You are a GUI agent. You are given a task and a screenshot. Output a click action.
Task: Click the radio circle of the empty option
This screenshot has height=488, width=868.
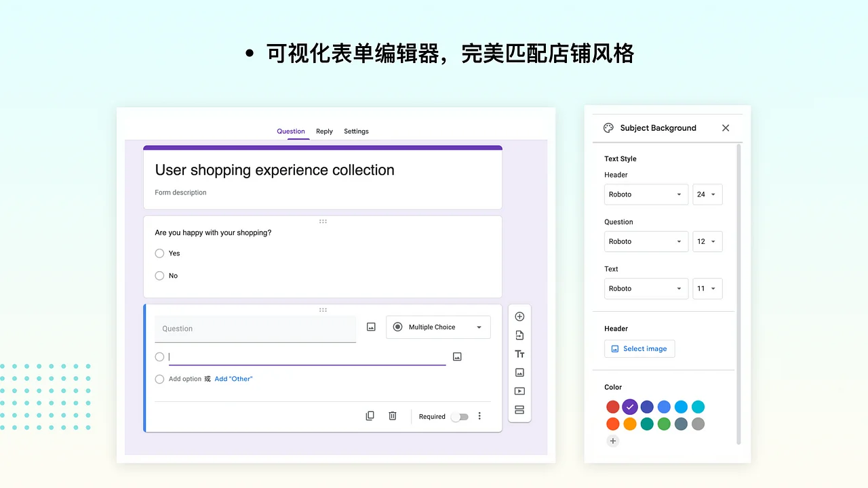tap(159, 357)
